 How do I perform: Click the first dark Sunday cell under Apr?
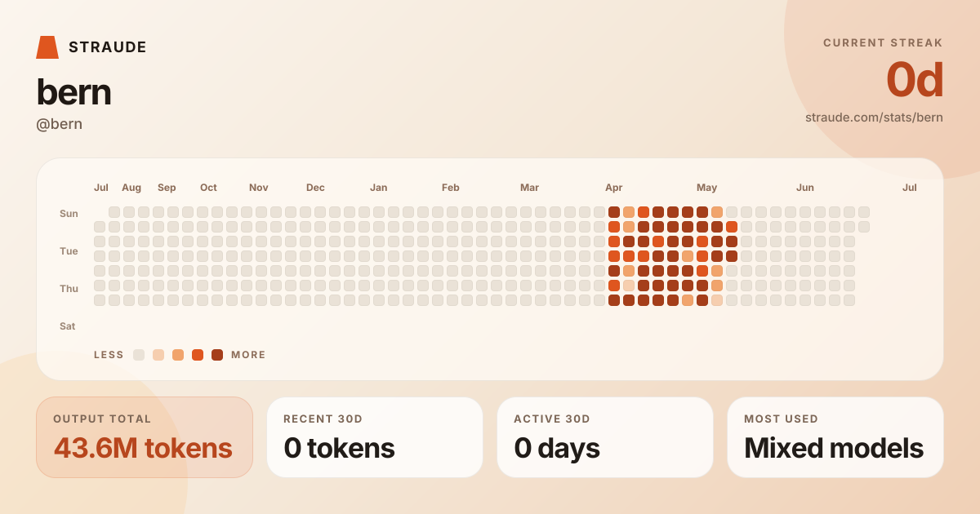(614, 212)
